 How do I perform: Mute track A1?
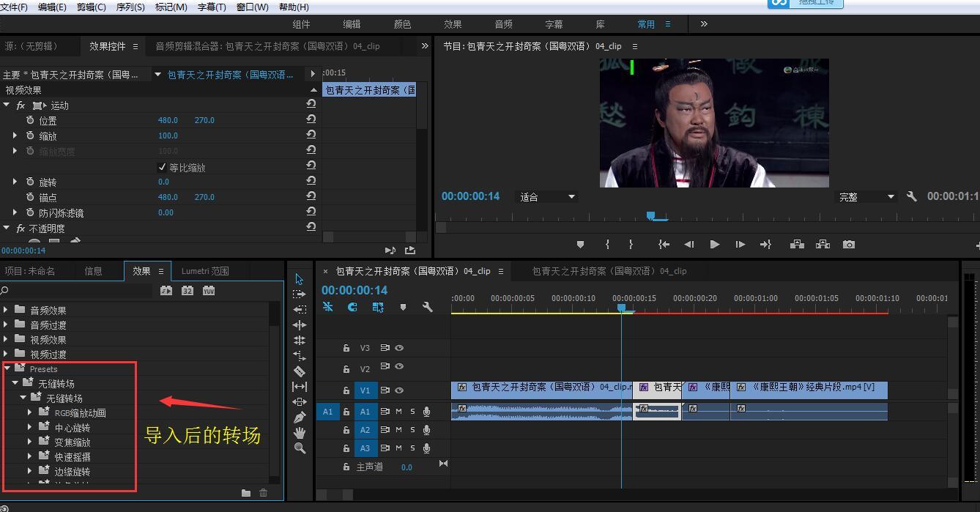(x=399, y=412)
